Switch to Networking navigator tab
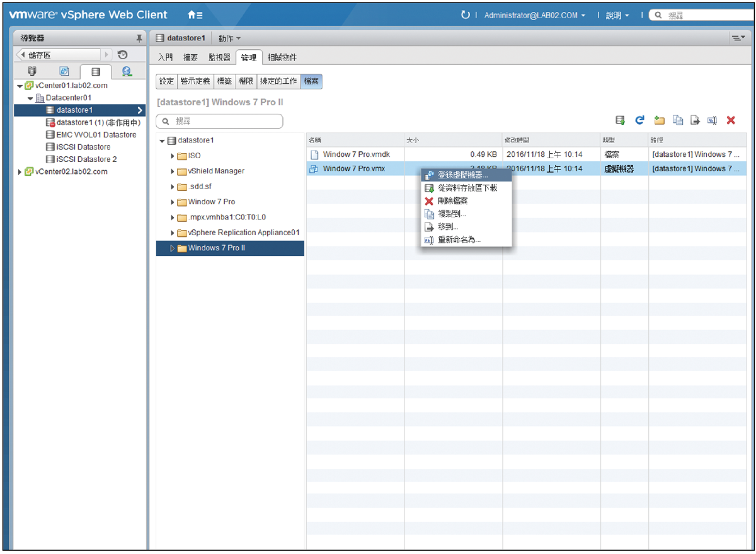Viewport: 756px width, 554px height. [127, 71]
